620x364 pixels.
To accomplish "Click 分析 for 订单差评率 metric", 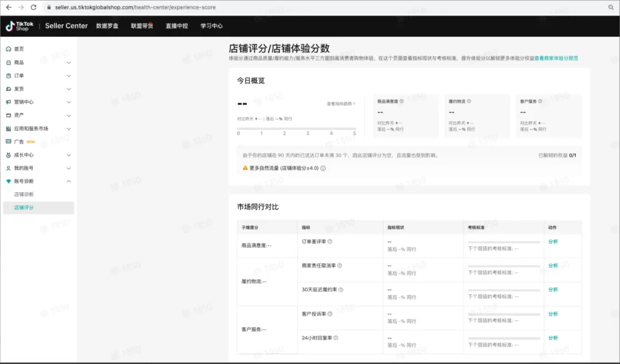I will [x=552, y=241].
